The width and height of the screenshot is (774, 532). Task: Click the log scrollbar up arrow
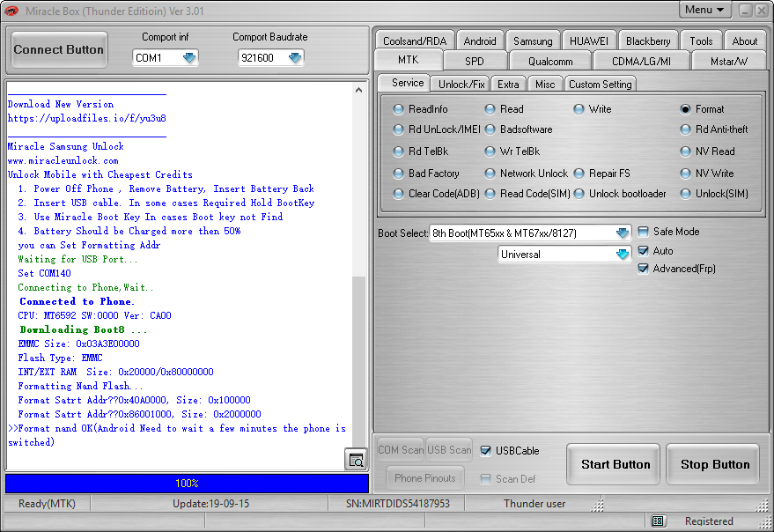[359, 90]
